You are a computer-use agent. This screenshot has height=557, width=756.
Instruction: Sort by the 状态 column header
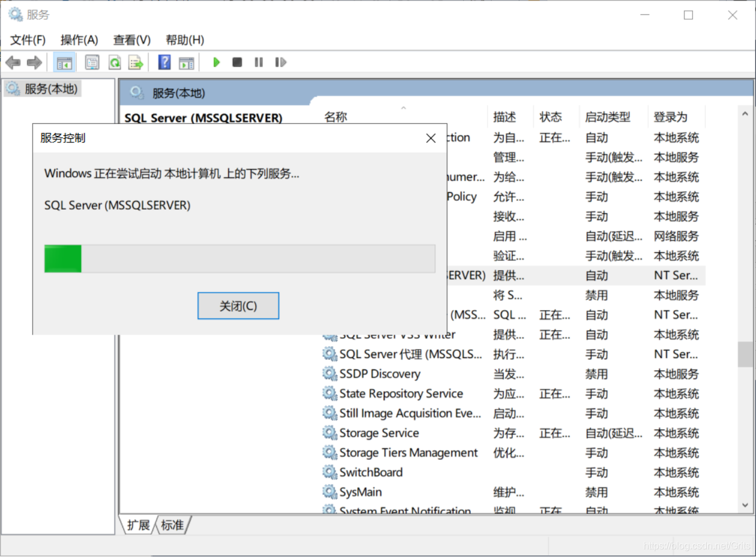[557, 117]
